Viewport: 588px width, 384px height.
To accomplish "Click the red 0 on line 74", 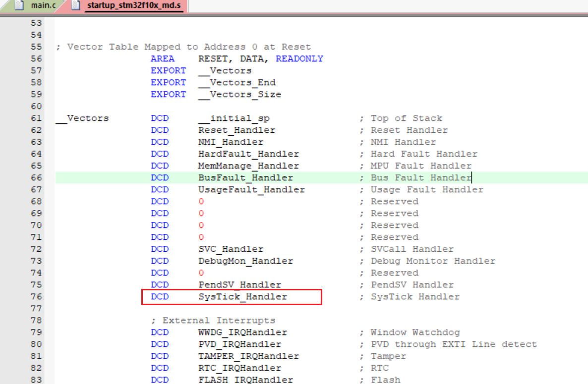I will pyautogui.click(x=201, y=273).
